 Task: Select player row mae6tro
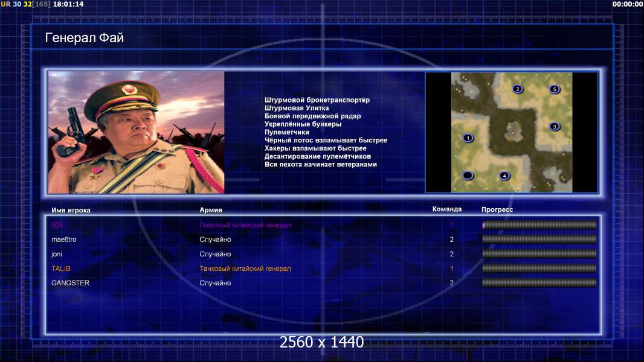coord(323,240)
